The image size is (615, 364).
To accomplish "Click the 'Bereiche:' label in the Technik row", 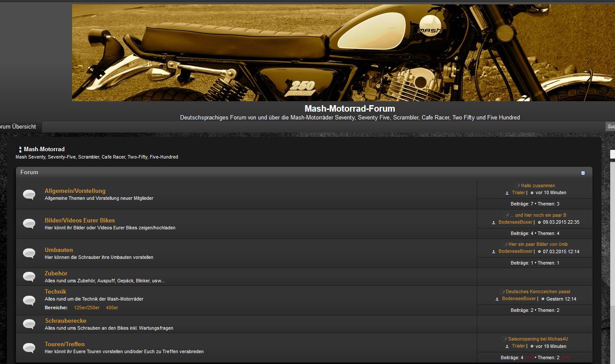I will pyautogui.click(x=56, y=308).
